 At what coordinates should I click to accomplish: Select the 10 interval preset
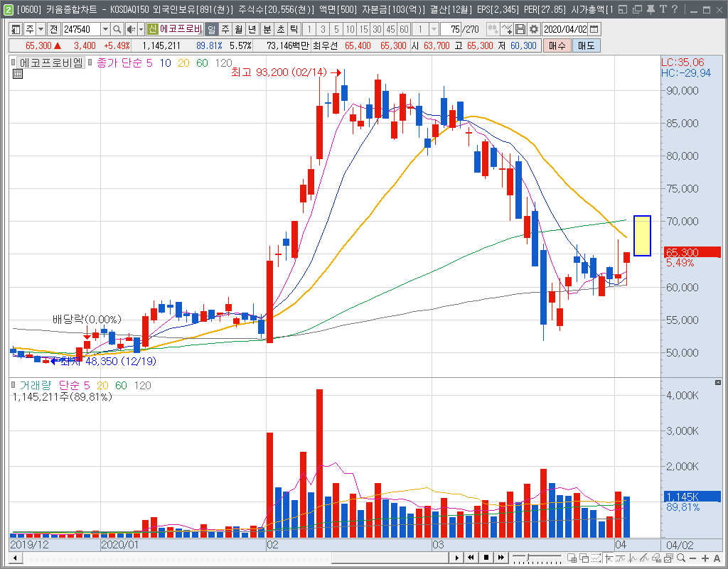350,29
